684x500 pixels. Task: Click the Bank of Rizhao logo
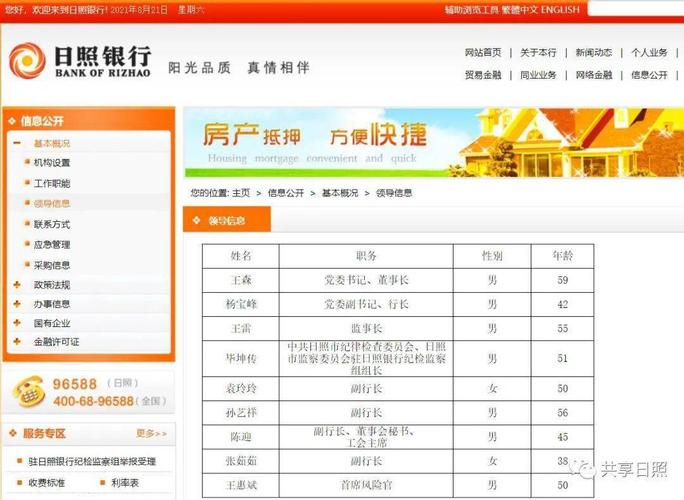80,61
